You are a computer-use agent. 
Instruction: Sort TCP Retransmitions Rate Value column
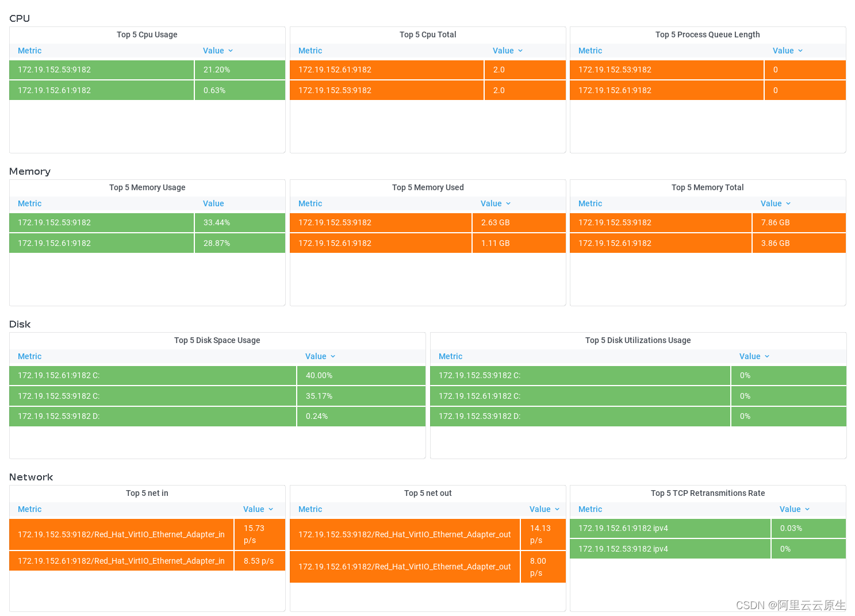[794, 509]
